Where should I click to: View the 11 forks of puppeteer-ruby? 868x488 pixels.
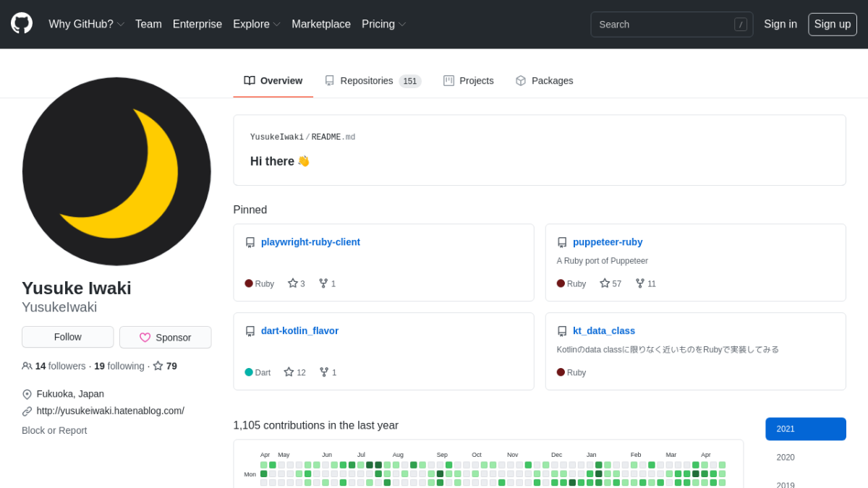tap(646, 283)
